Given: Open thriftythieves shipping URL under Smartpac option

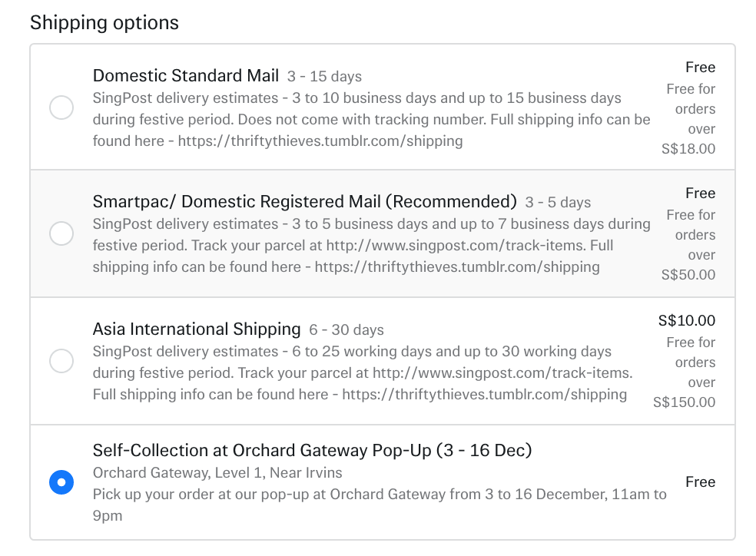Looking at the screenshot, I should pos(457,267).
